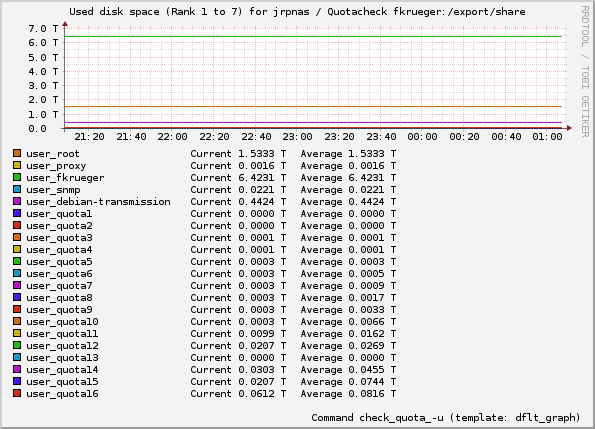
Task: Click the 7.0 T y-axis label
Action: (x=43, y=29)
